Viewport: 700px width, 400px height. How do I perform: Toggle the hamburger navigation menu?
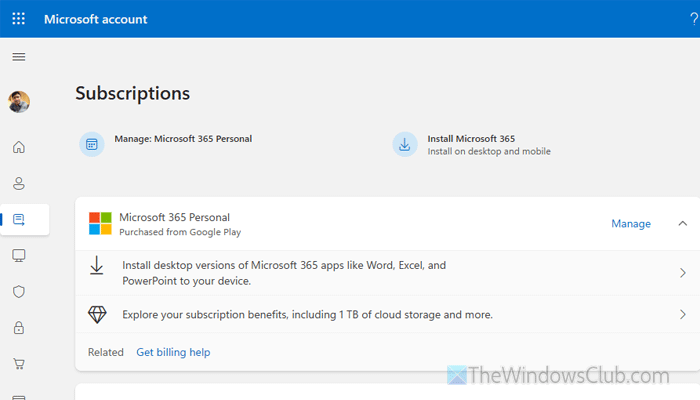[x=19, y=57]
